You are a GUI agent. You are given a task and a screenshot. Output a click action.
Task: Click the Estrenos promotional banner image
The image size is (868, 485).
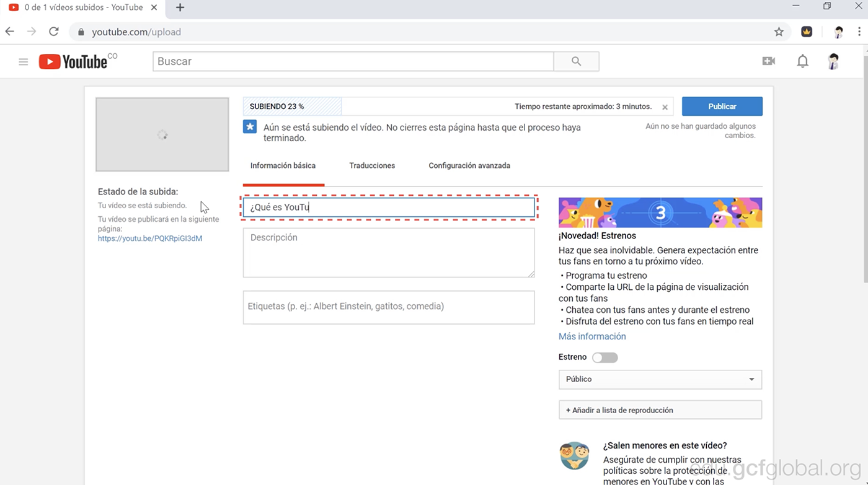660,213
